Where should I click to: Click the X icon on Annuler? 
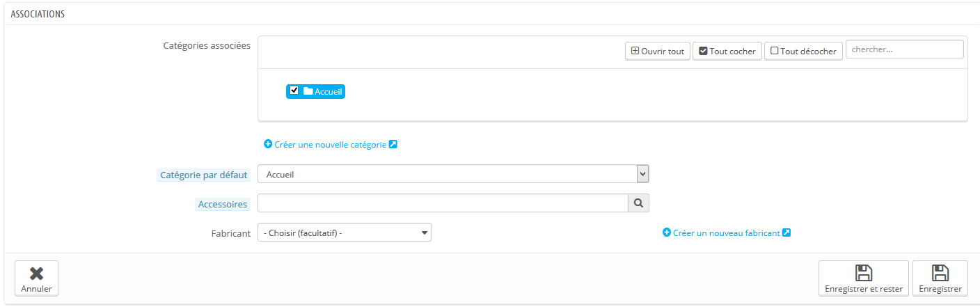(x=36, y=274)
